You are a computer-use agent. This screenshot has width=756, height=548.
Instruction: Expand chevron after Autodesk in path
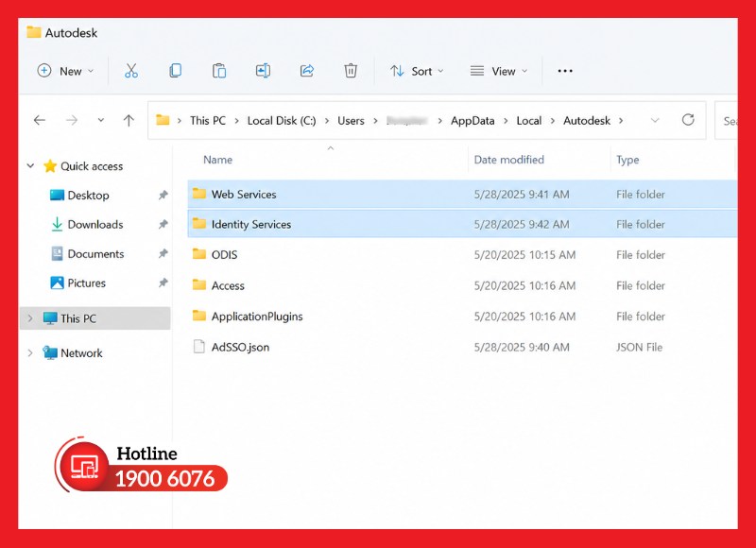click(621, 121)
